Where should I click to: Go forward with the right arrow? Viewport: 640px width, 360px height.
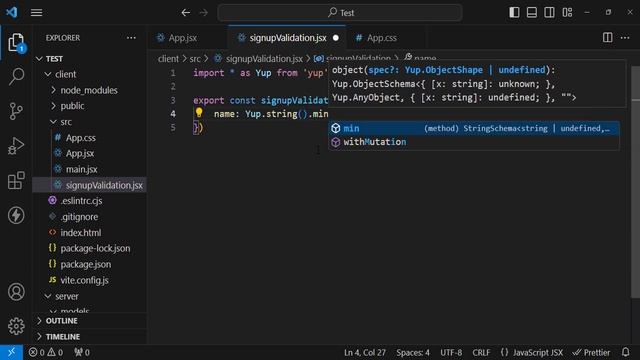point(203,13)
